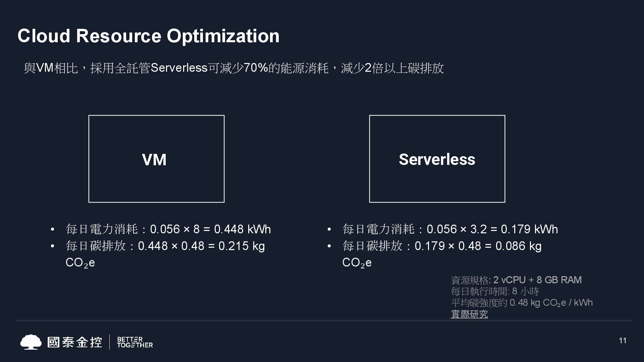The image size is (644, 362).
Task: Click Serverless daily power 0.179 kWh bullet
Action: (x=450, y=229)
